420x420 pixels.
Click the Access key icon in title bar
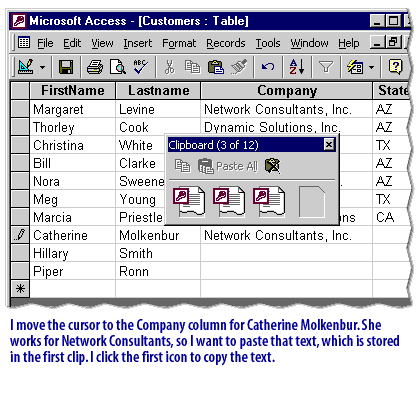tap(19, 21)
